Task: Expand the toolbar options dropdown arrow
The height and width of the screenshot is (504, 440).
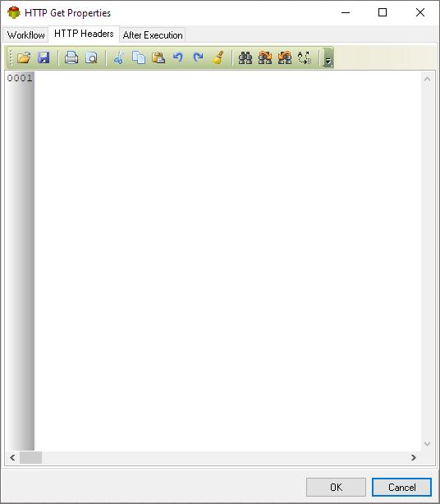Action: point(328,58)
